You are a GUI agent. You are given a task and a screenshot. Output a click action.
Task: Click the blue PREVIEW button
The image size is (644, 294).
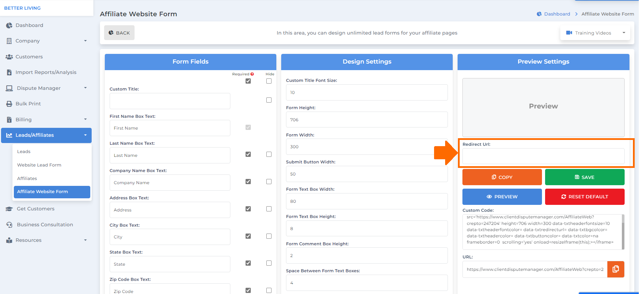pos(502,197)
